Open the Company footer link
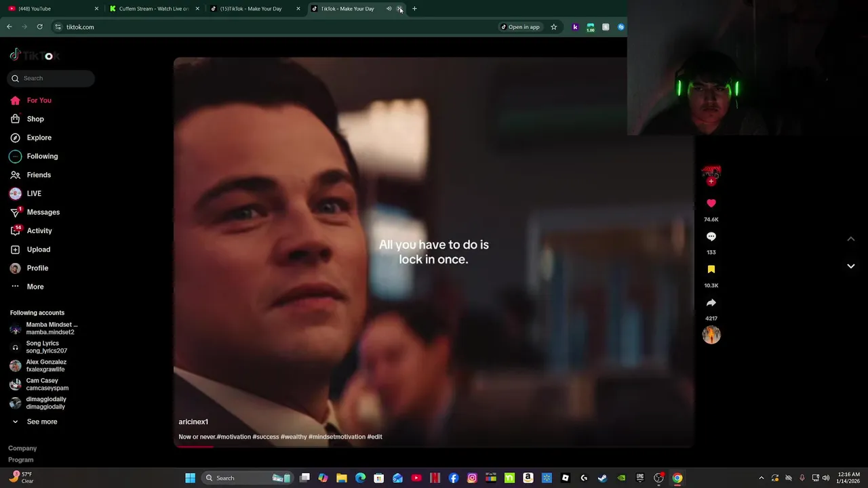868x488 pixels. [22, 449]
